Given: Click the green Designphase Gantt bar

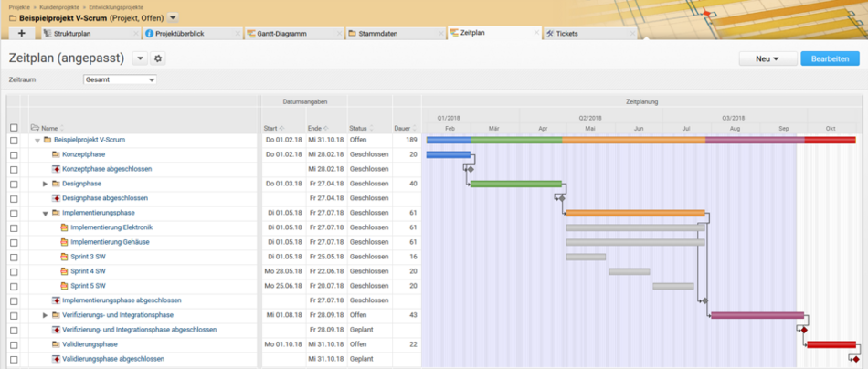Looking at the screenshot, I should point(516,184).
